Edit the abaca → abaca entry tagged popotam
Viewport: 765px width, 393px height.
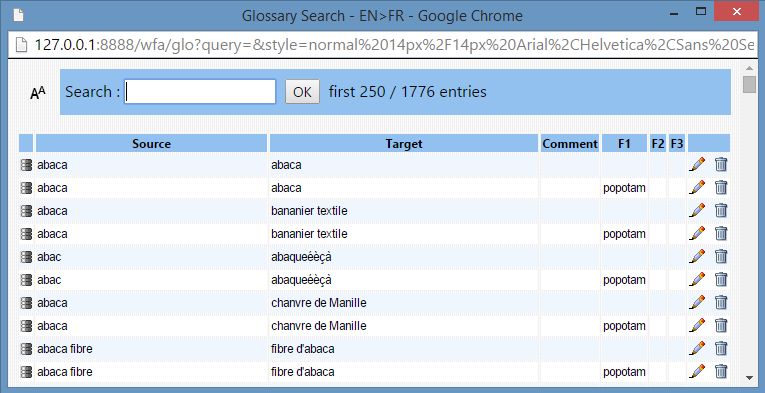(x=697, y=187)
